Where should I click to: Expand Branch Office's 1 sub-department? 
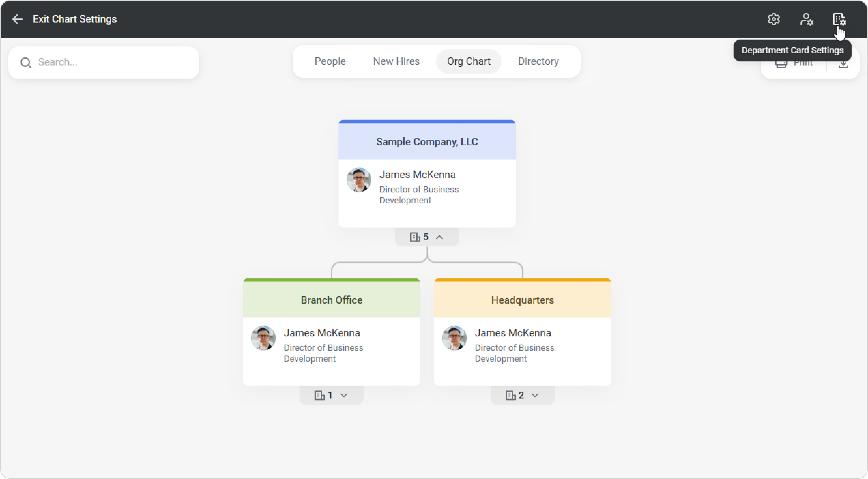pyautogui.click(x=344, y=395)
